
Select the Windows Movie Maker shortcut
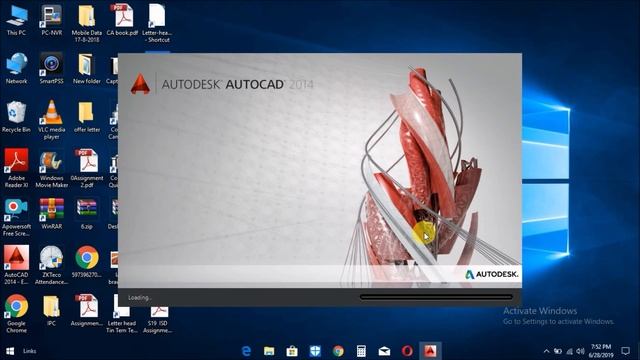point(51,169)
